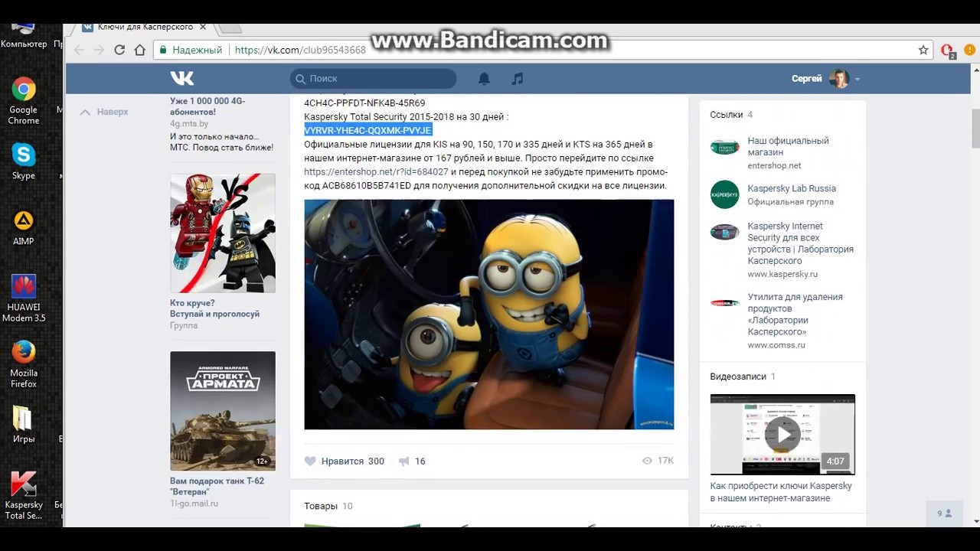Open video title Как приобрести ключи Kaspersky
The height and width of the screenshot is (551, 980).
pyautogui.click(x=781, y=492)
